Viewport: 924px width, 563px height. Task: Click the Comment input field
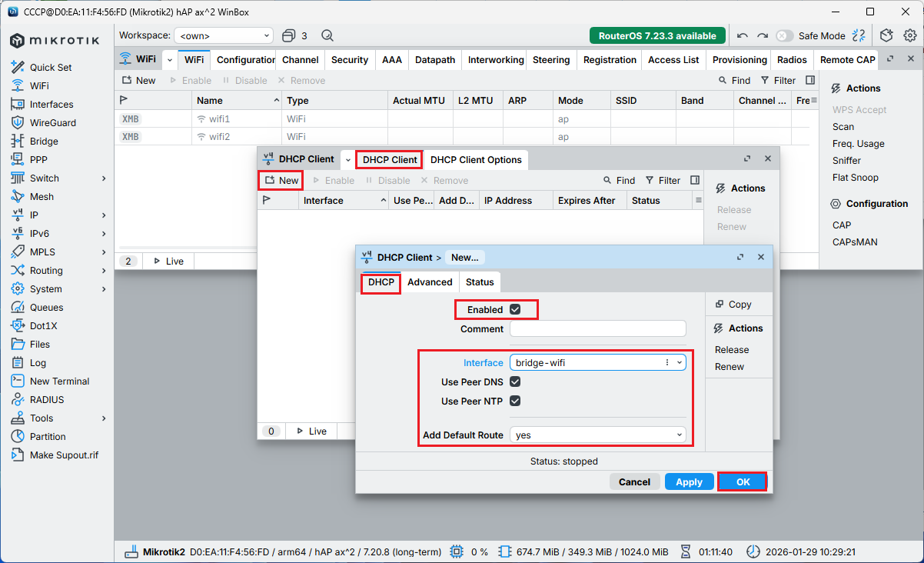597,328
